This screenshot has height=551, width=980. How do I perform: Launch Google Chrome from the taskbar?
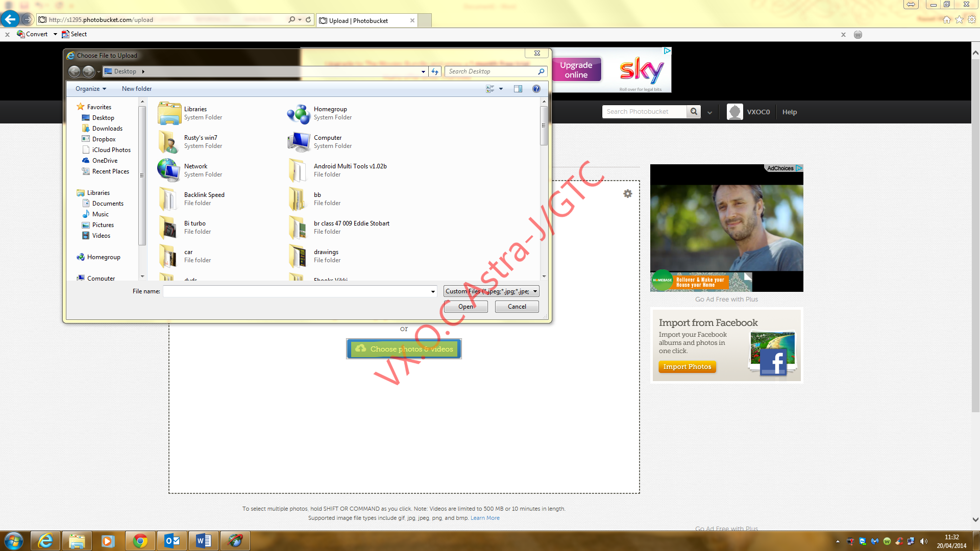pyautogui.click(x=140, y=541)
